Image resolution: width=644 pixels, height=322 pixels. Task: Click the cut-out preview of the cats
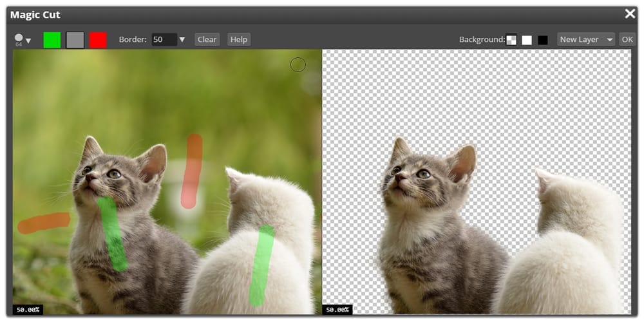[477, 182]
